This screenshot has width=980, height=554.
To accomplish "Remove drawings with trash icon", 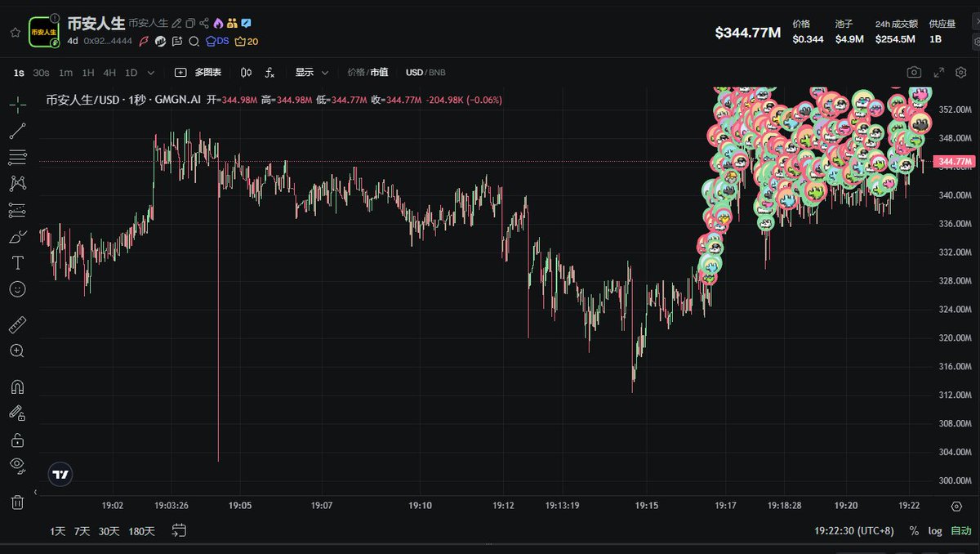I will 17,502.
